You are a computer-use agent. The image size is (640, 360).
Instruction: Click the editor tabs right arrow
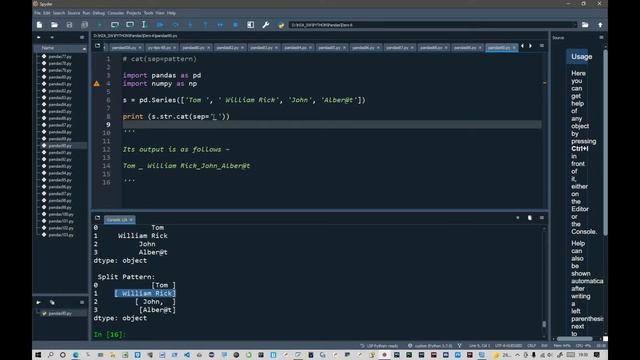530,46
